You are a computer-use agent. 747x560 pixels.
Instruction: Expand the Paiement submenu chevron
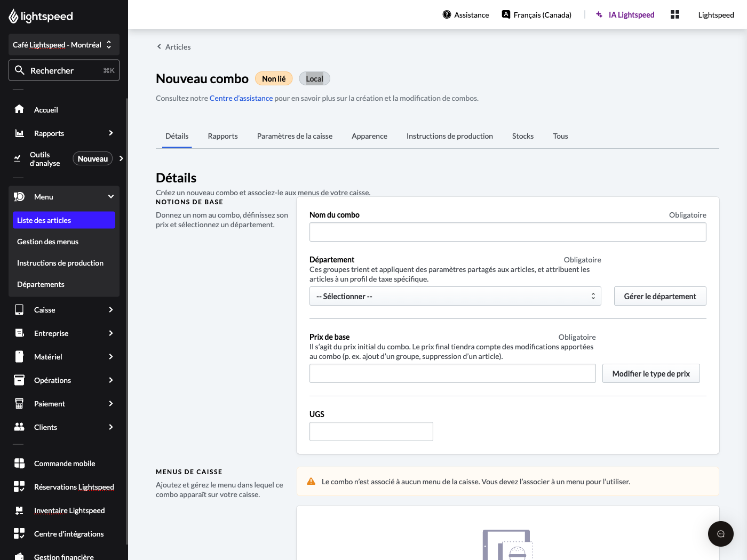111,404
